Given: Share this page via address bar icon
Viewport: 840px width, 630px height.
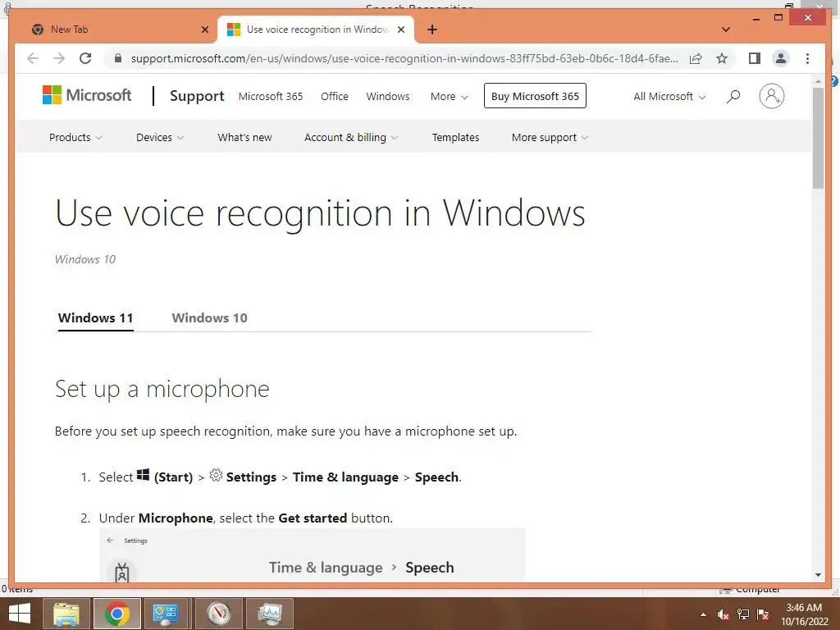Looking at the screenshot, I should click(x=696, y=58).
